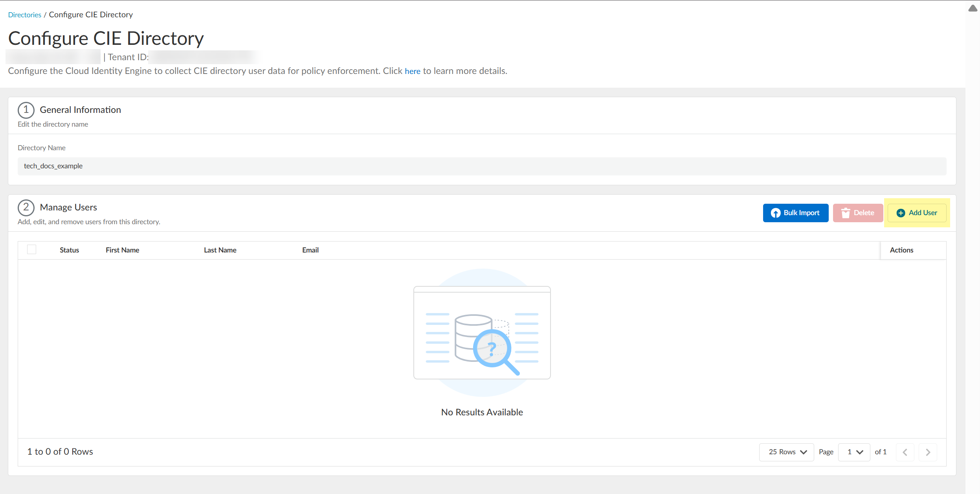The height and width of the screenshot is (494, 980).
Task: Click the step 2 circle icon
Action: click(x=26, y=207)
